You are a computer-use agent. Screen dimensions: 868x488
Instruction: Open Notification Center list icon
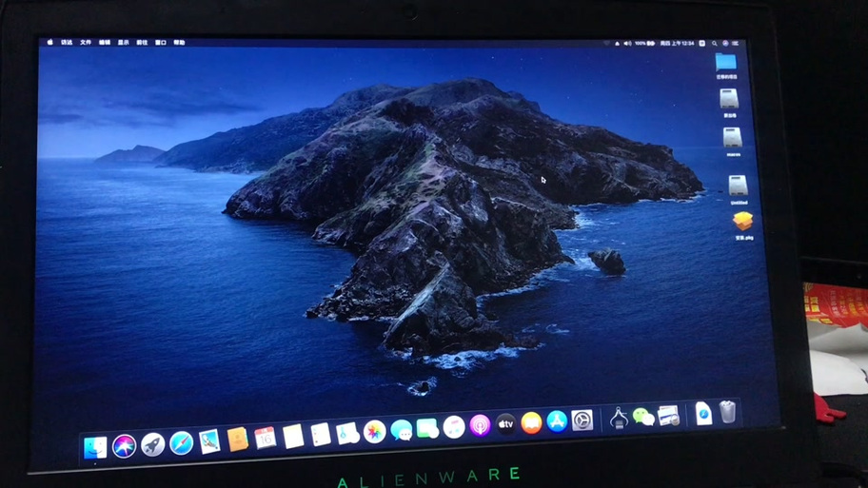tap(735, 43)
